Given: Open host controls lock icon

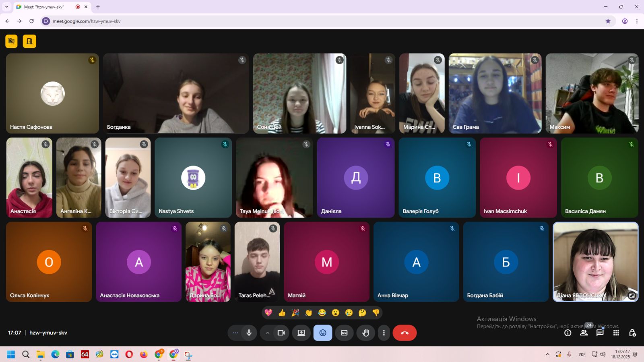Looking at the screenshot, I should [x=632, y=333].
